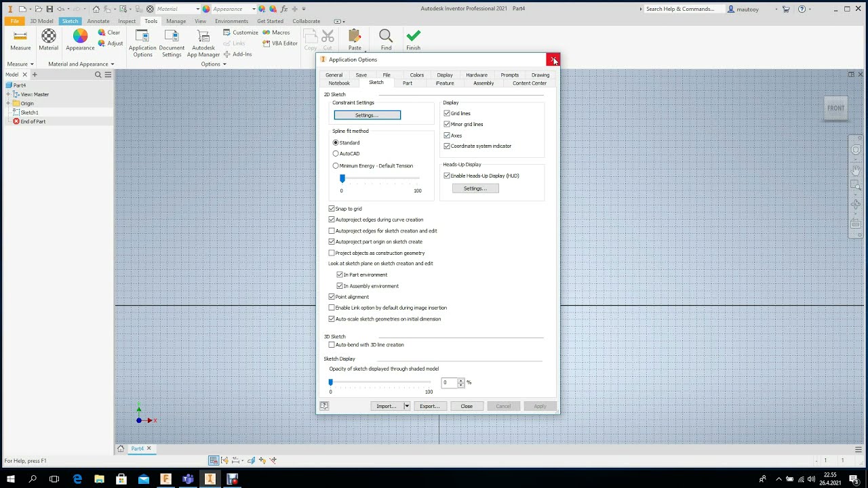Save the document from the quick access toolbar
The image size is (868, 488).
tap(50, 9)
